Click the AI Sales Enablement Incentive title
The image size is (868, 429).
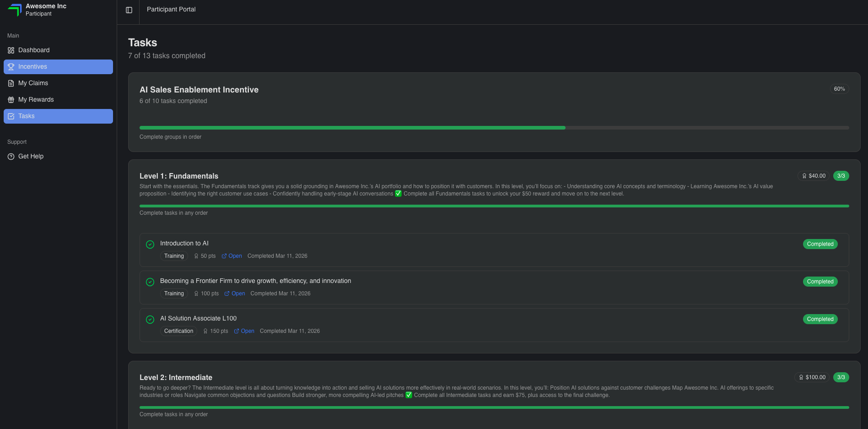[x=199, y=90]
